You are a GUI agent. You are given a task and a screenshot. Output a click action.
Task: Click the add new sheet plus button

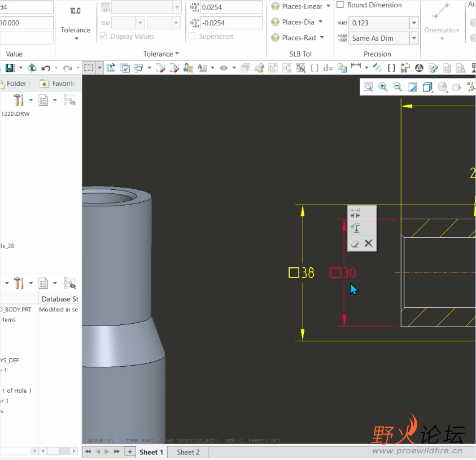pyautogui.click(x=130, y=452)
